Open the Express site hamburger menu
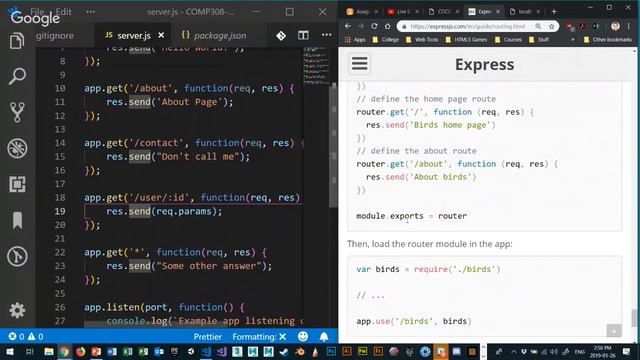Screen dimensions: 640x360 pos(360,64)
